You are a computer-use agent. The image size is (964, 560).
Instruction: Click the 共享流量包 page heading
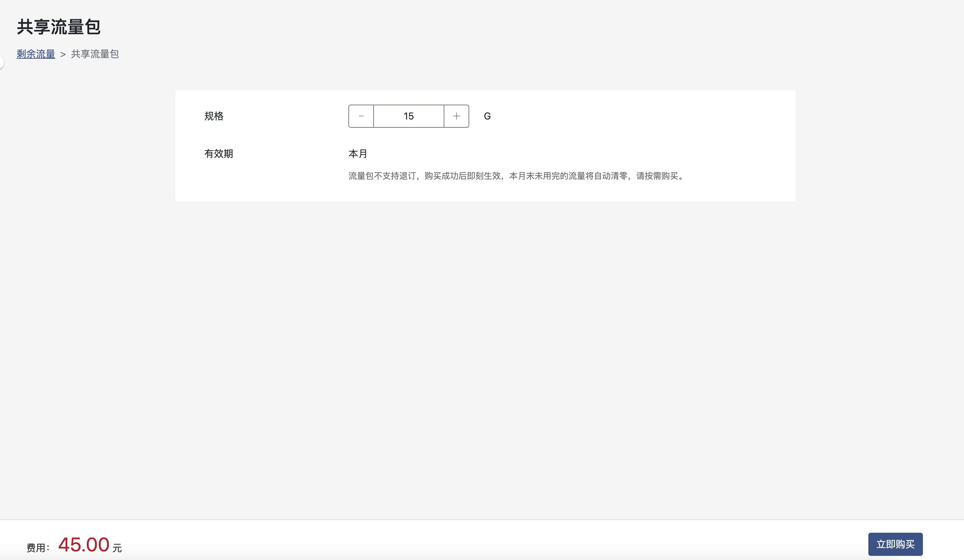pos(59,27)
